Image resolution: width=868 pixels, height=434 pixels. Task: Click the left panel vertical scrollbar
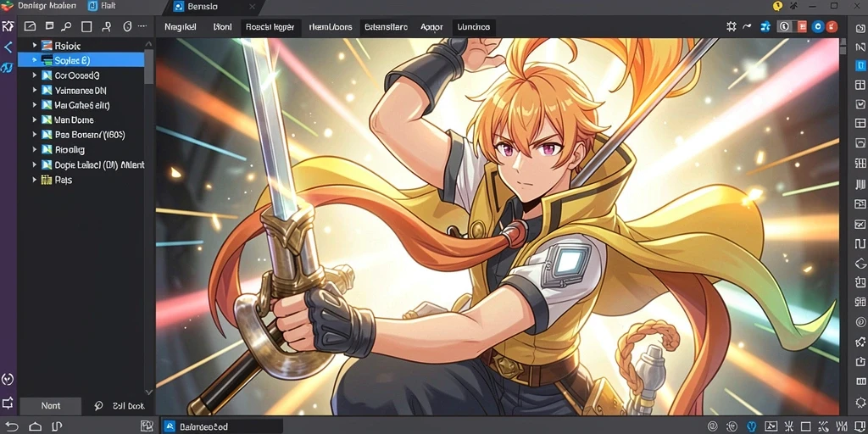pos(149,64)
